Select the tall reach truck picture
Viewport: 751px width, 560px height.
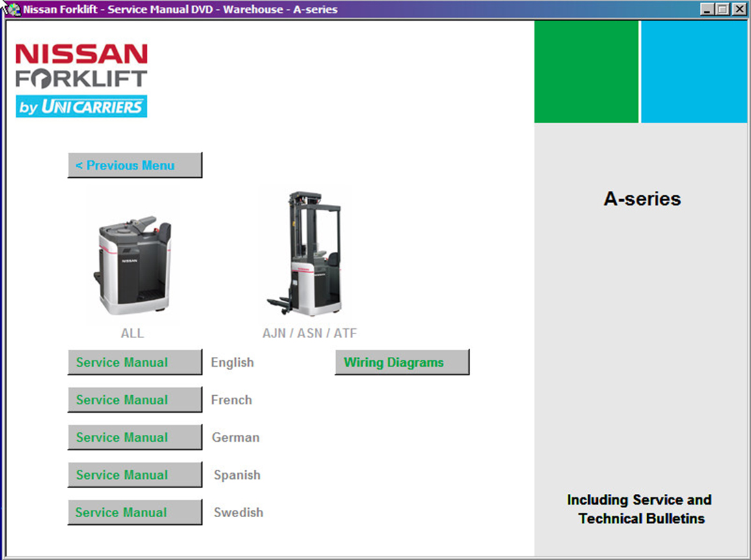click(x=304, y=254)
